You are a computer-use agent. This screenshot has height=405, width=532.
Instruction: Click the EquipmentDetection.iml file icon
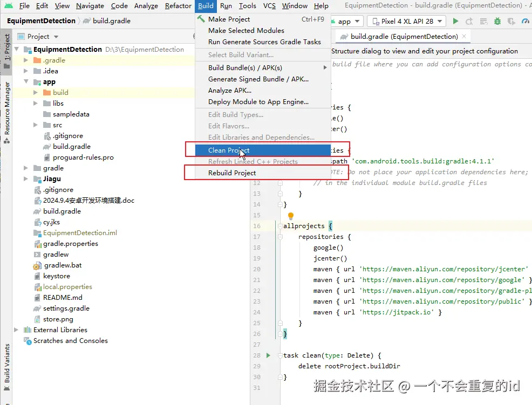pyautogui.click(x=37, y=232)
